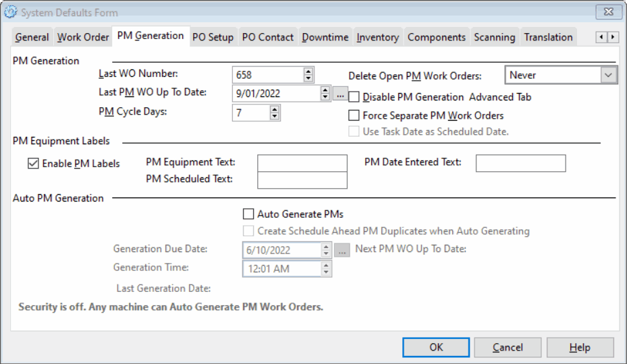Select the PM Generation tab
The height and width of the screenshot is (364, 627).
(x=151, y=36)
